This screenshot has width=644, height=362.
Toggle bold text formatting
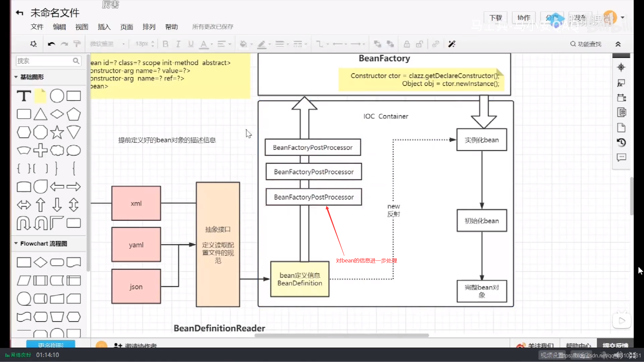tap(165, 44)
